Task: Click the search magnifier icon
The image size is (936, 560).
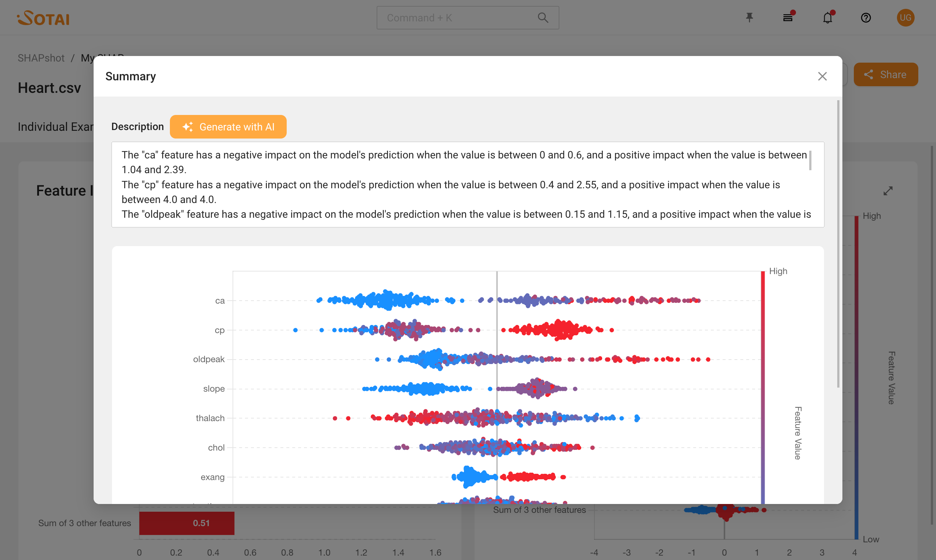Action: click(x=543, y=17)
